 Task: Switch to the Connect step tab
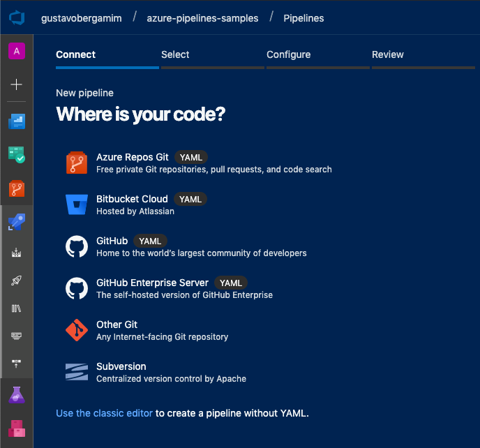coord(107,58)
